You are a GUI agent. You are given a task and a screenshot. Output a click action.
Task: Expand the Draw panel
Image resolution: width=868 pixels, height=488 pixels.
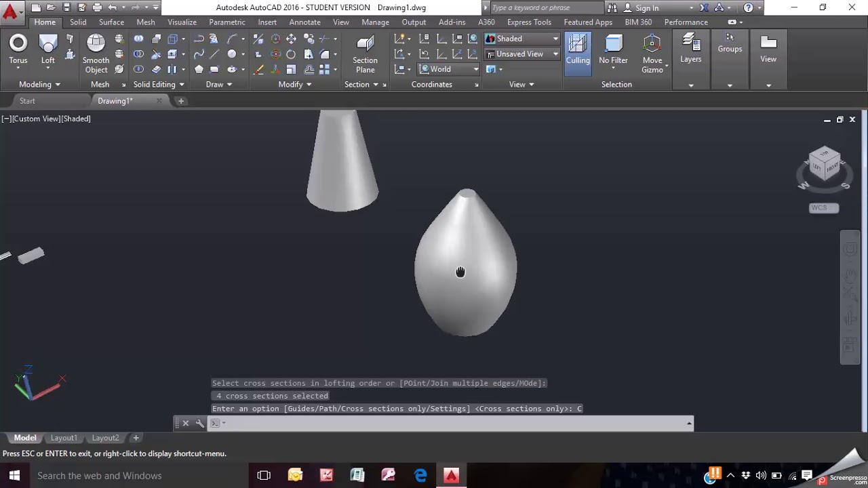219,84
